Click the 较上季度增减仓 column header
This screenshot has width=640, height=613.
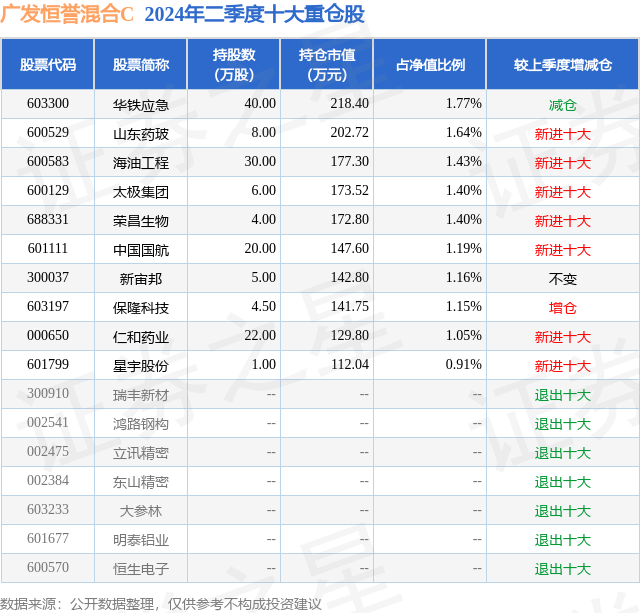coord(562,64)
